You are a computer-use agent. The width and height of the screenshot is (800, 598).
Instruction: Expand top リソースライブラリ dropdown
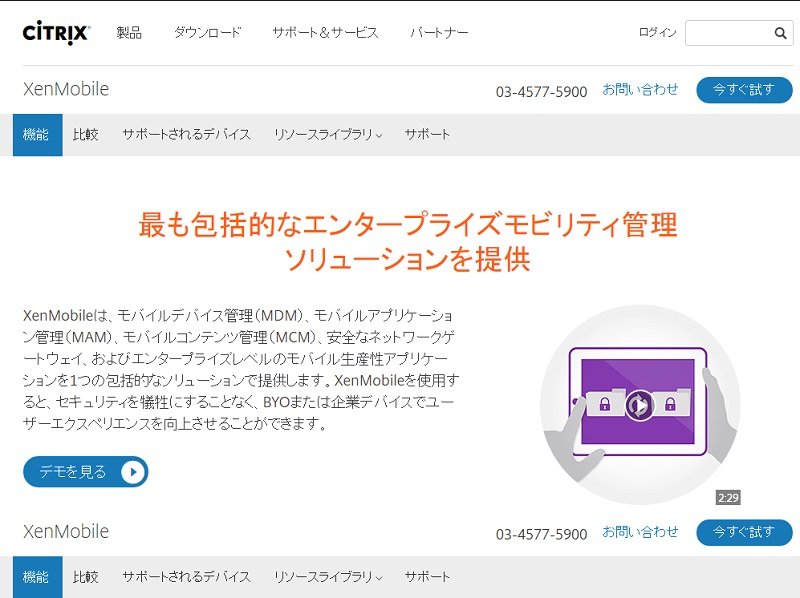pyautogui.click(x=328, y=135)
